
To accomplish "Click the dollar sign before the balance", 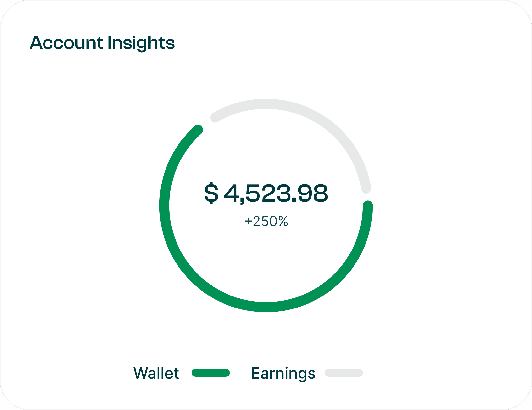I will 211,193.
